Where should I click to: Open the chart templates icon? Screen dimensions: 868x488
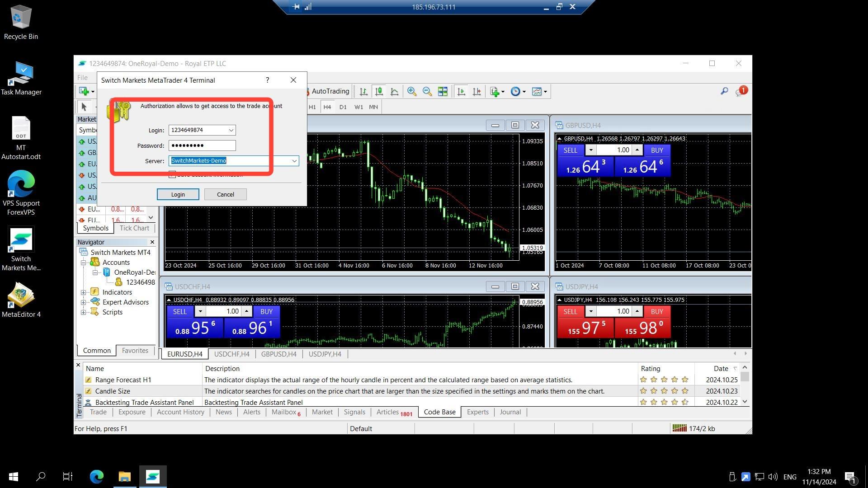point(539,92)
